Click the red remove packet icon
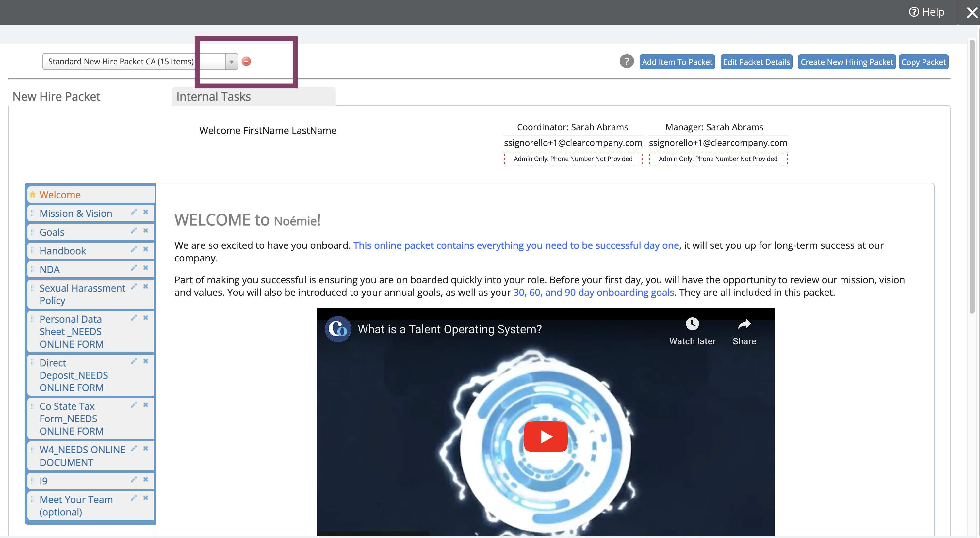This screenshot has width=980, height=538. click(x=246, y=61)
